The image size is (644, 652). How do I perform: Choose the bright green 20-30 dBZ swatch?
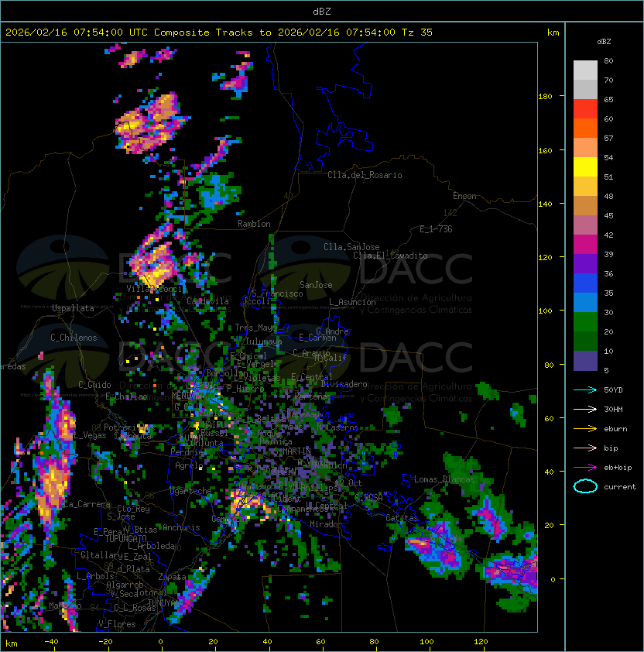coord(585,322)
